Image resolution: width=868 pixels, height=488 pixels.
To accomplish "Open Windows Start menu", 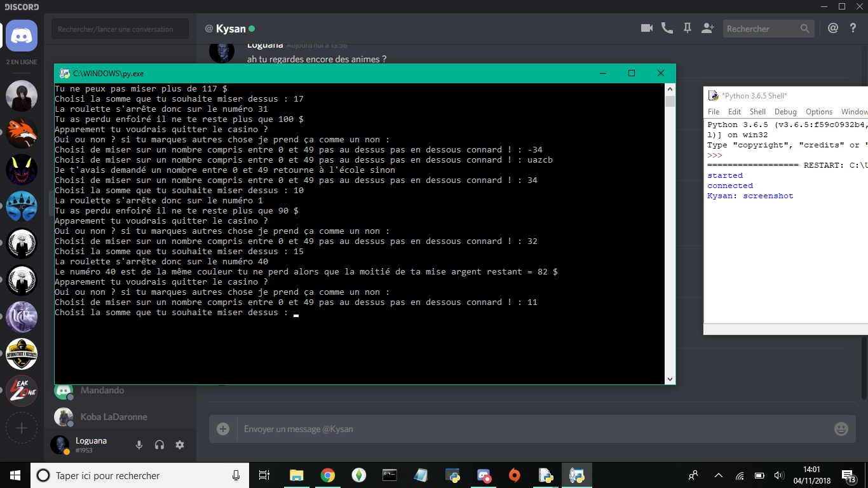I will click(15, 475).
